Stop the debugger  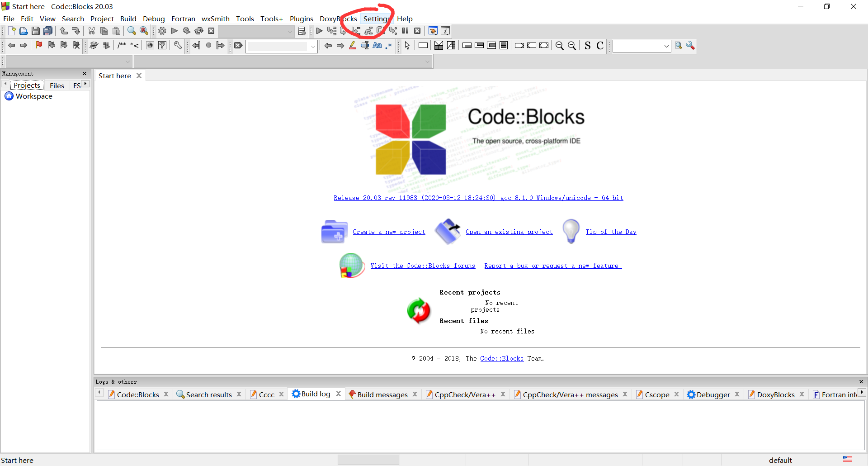tap(418, 31)
